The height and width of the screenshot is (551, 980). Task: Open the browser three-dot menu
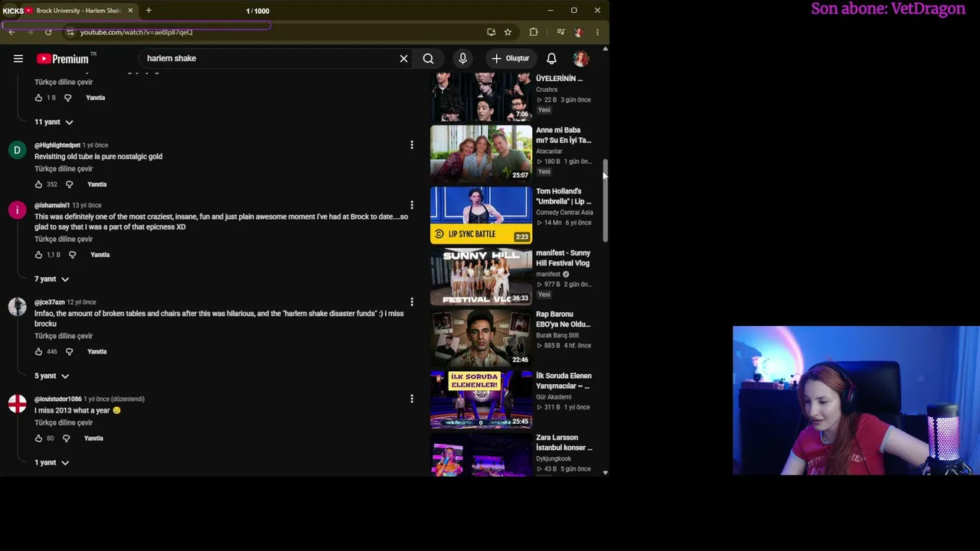click(597, 32)
